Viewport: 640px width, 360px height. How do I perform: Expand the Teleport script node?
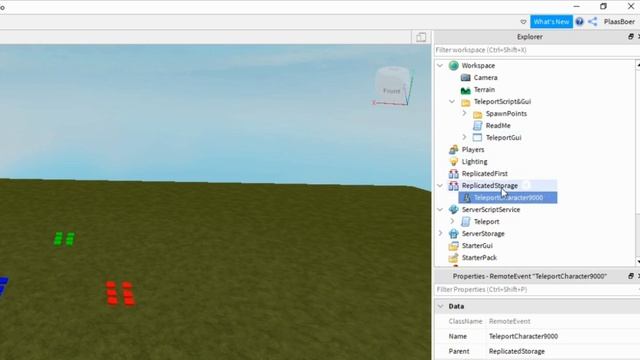click(x=452, y=221)
